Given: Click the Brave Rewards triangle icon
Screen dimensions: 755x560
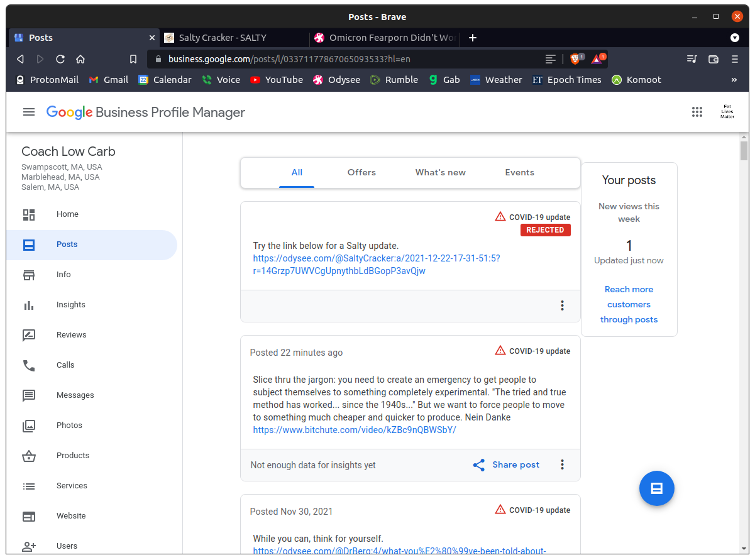Looking at the screenshot, I should (x=597, y=58).
